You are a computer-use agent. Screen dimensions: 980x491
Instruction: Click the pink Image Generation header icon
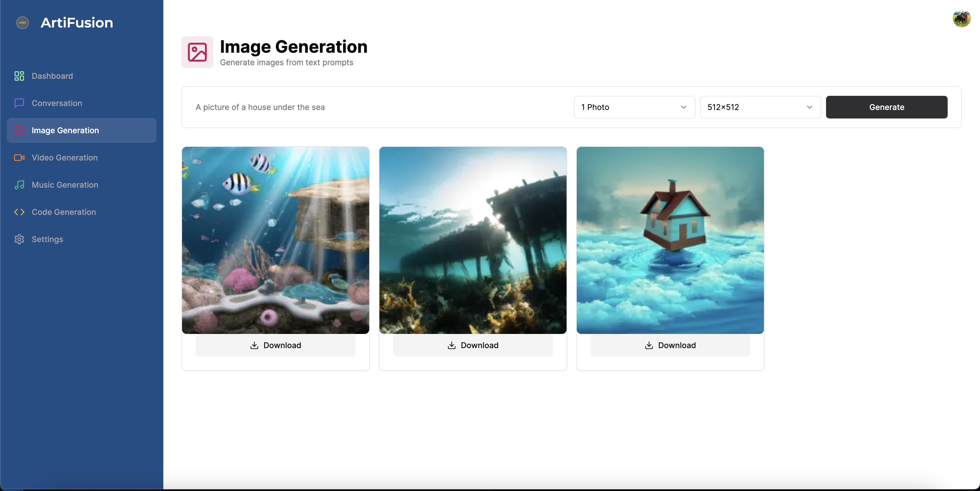(x=197, y=52)
